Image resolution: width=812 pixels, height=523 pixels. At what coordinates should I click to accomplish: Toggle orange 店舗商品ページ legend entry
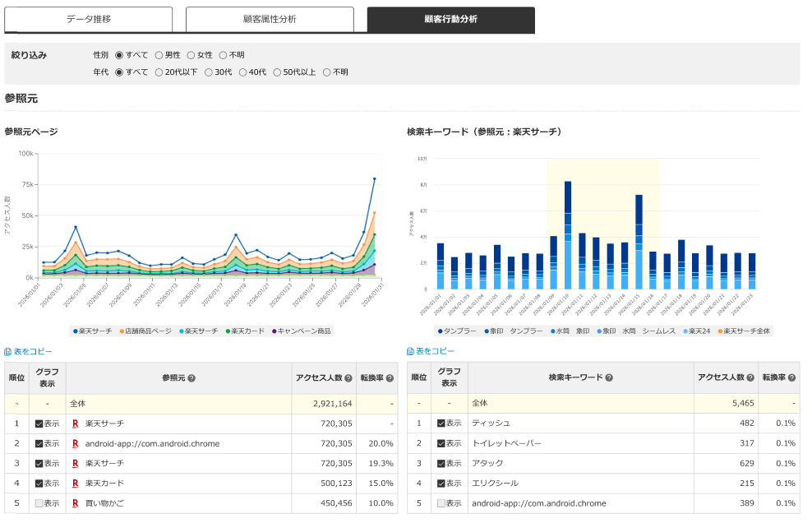(x=145, y=331)
